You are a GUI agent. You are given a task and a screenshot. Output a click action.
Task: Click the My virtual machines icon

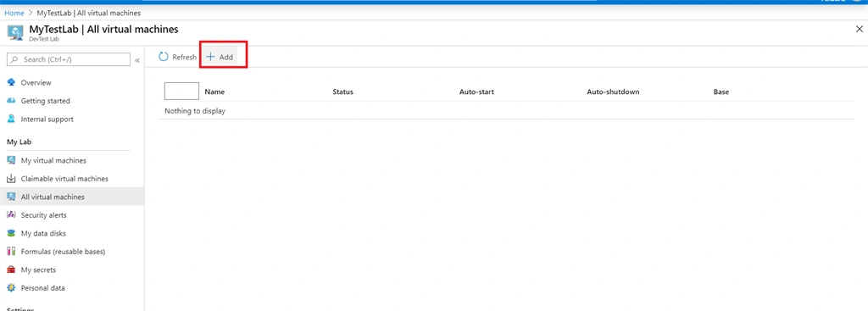11,160
